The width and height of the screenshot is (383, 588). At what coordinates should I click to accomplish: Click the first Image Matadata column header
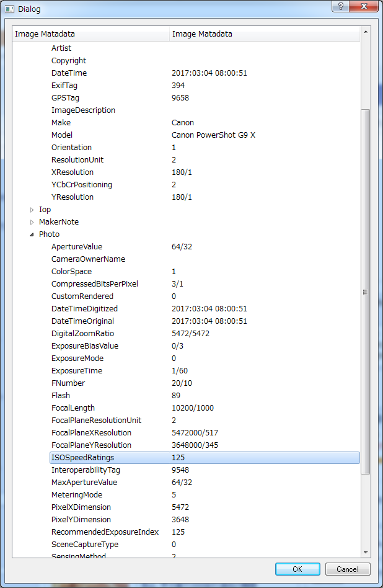point(90,33)
